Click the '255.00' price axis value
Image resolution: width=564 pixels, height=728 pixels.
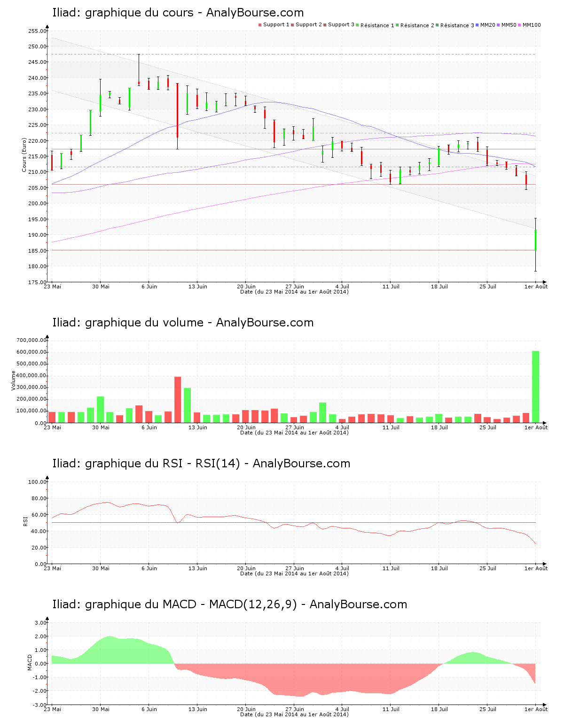click(x=37, y=31)
